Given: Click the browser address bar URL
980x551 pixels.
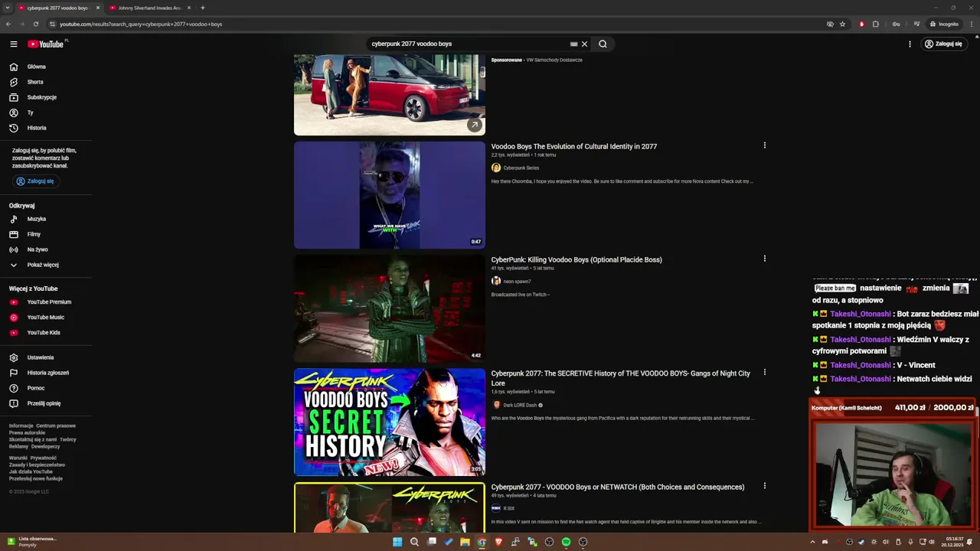Looking at the screenshot, I should (x=141, y=24).
